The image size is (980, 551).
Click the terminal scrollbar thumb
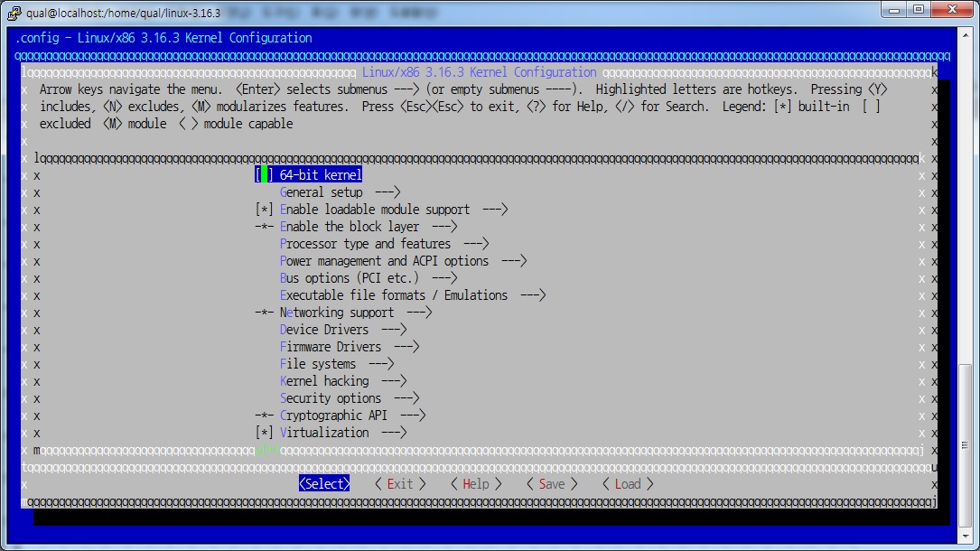pyautogui.click(x=966, y=445)
